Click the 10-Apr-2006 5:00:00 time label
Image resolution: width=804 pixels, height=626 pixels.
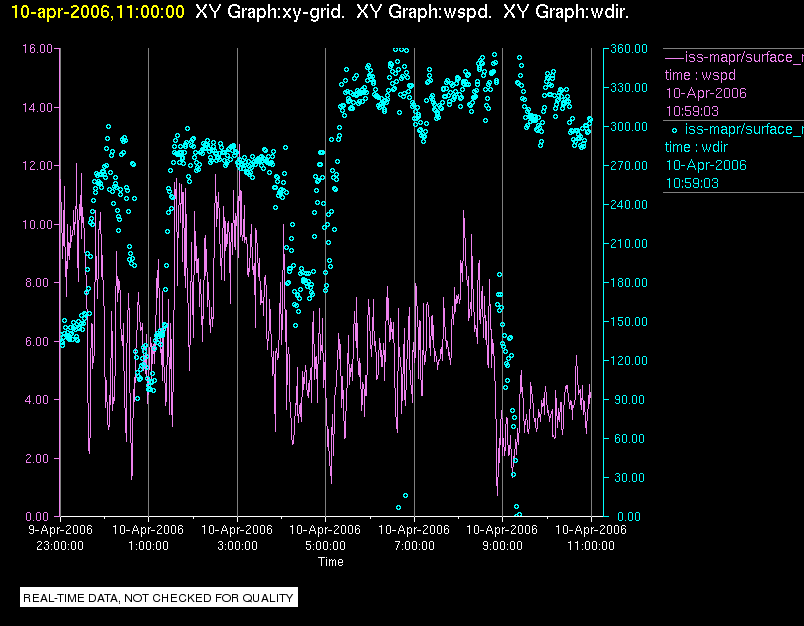[x=325, y=538]
